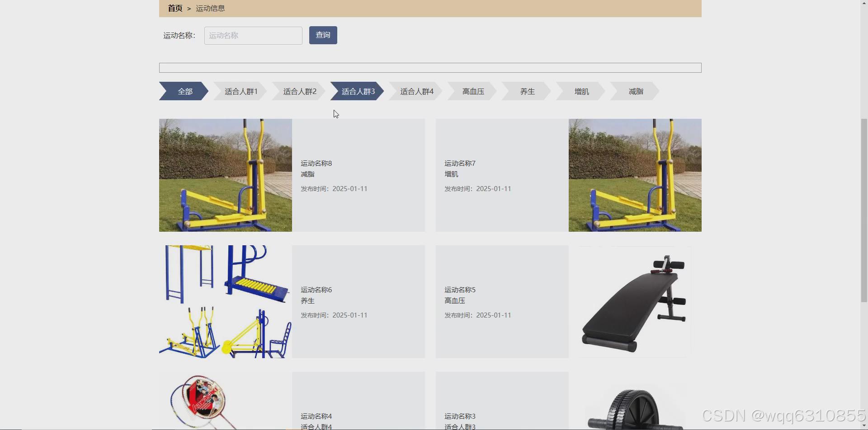868x430 pixels.
Task: Click the 运动名称4 title text
Action: click(x=316, y=416)
